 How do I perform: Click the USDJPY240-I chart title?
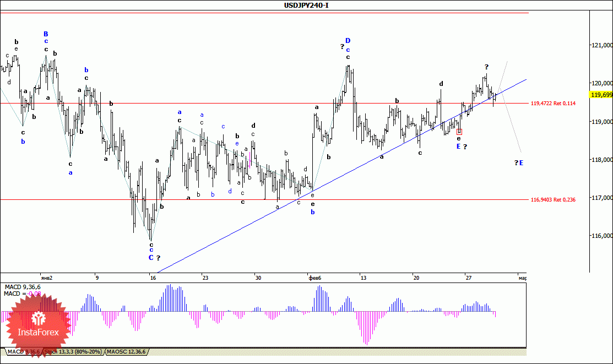tap(306, 5)
